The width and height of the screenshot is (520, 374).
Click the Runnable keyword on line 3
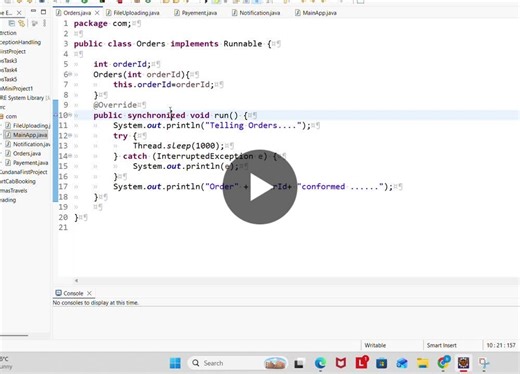[243, 43]
